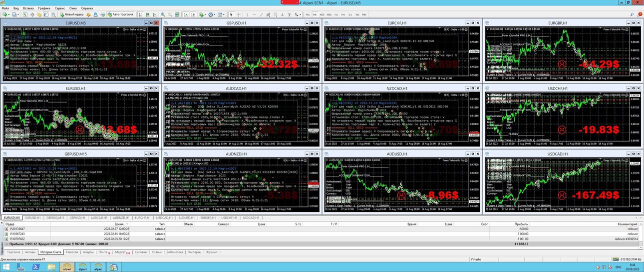Toggle the Terminal panel icon
Image resolution: width=644 pixels, height=272 pixels.
[x=46, y=14]
